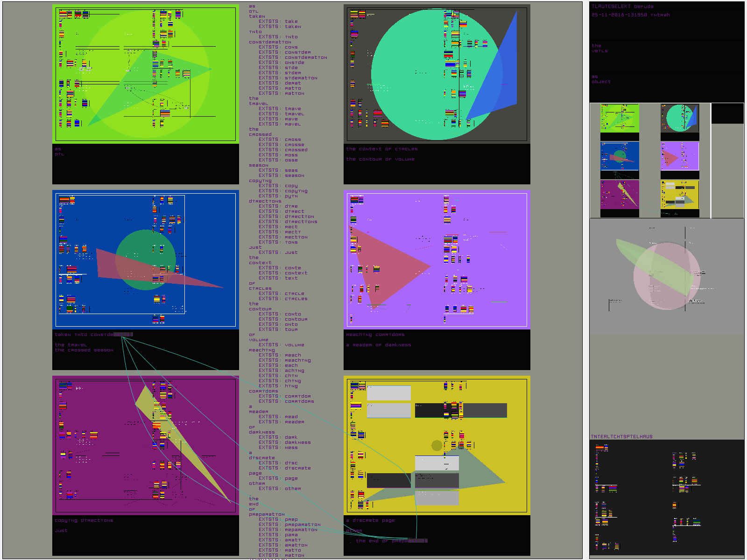Viewport: 747px width, 560px height.
Task: Pick the yellow thumbnail in the overview grid
Action: (x=680, y=195)
